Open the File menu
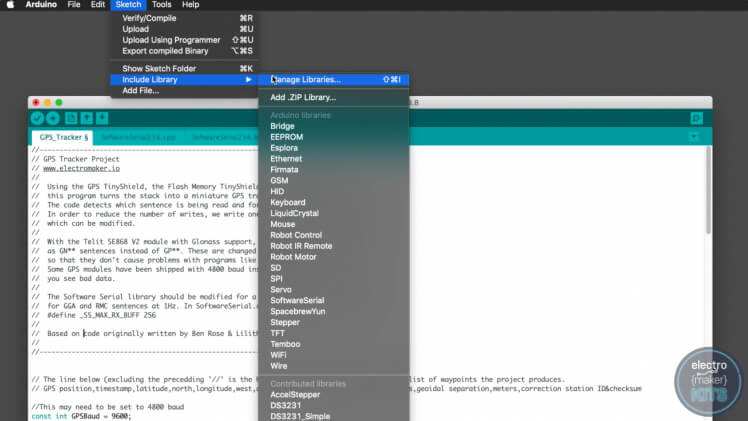Screen dimensions: 748x421 tap(74, 5)
